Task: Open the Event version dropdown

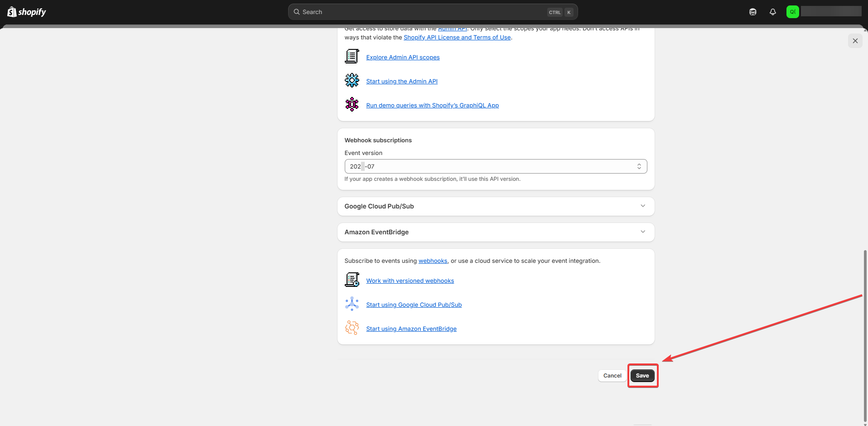Action: coord(495,166)
